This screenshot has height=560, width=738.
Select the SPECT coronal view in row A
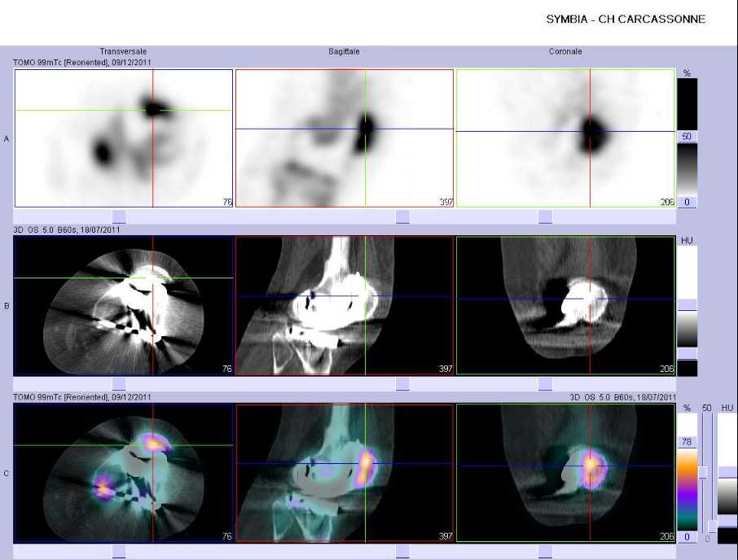tap(565, 138)
